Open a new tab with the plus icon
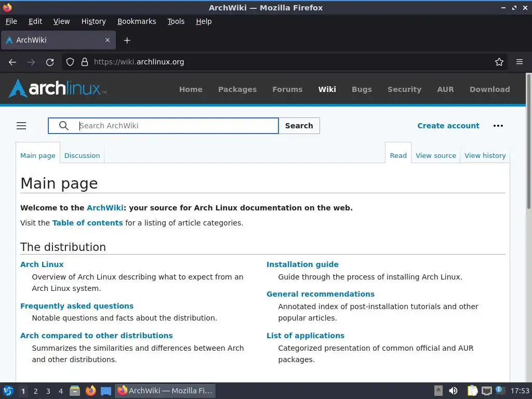532x399 pixels. pyautogui.click(x=127, y=41)
